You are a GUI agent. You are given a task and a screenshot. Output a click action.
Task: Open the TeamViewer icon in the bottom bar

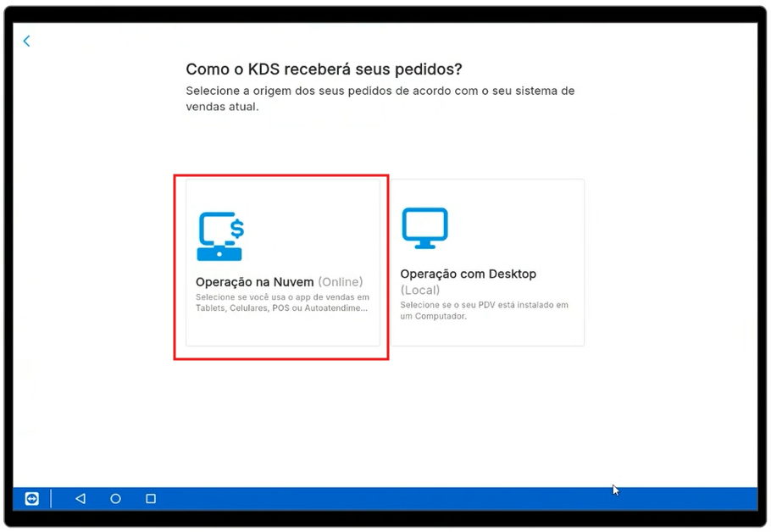pos(32,499)
